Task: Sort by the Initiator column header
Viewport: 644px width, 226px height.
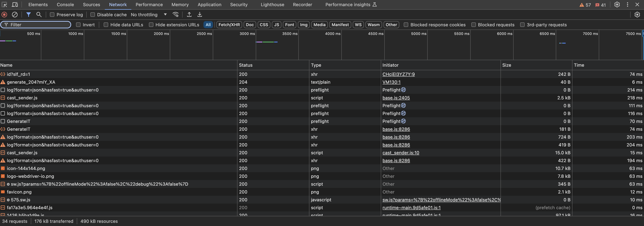Action: tap(441, 65)
